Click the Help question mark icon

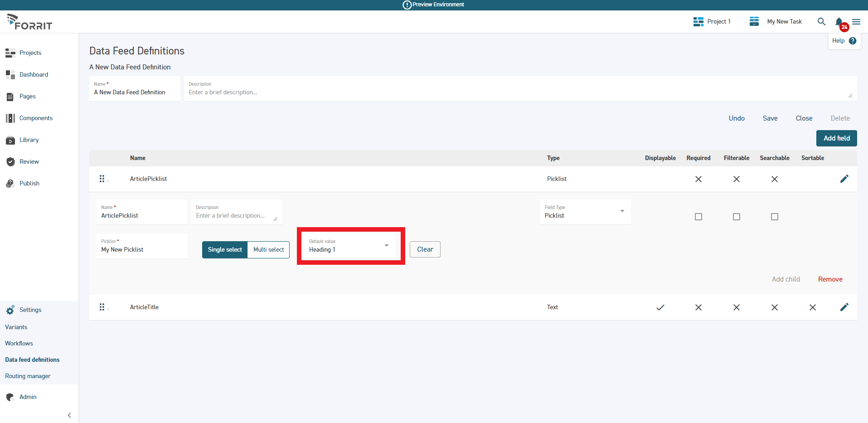point(853,41)
